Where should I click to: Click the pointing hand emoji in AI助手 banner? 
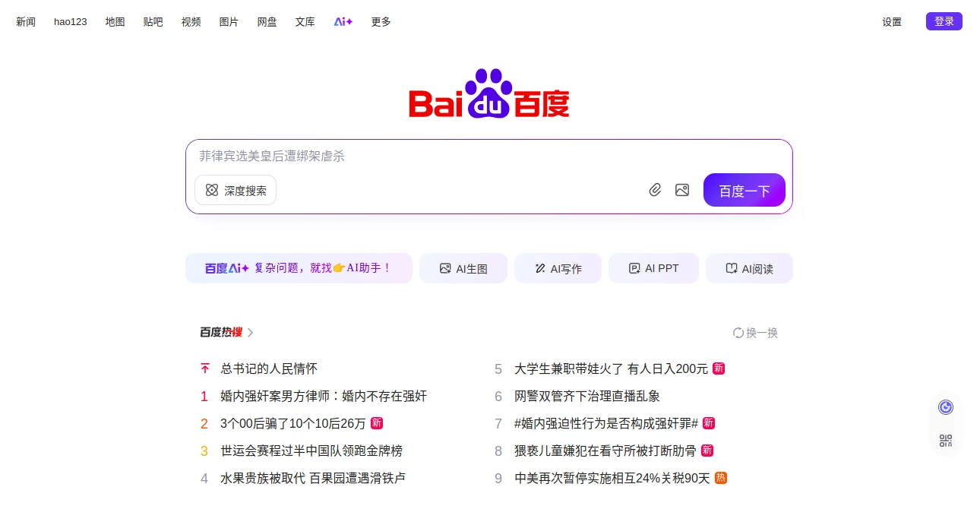pyautogui.click(x=339, y=268)
